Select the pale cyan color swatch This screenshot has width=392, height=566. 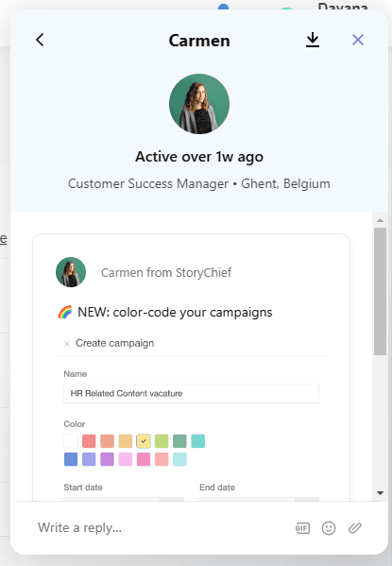click(x=179, y=459)
